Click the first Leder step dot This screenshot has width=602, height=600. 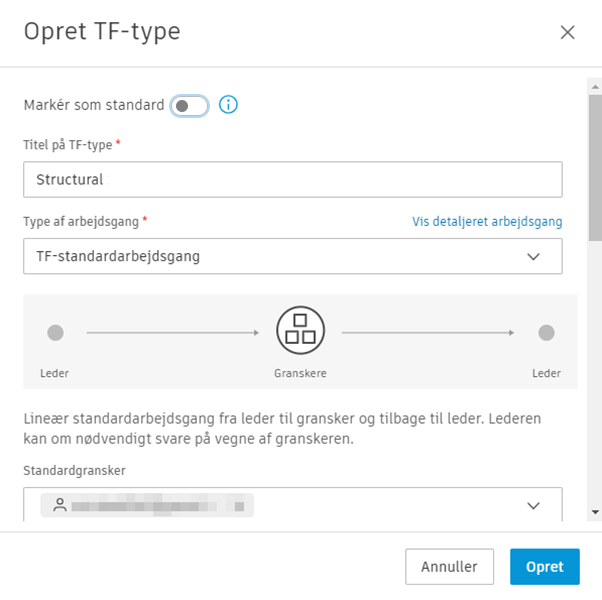pyautogui.click(x=55, y=332)
